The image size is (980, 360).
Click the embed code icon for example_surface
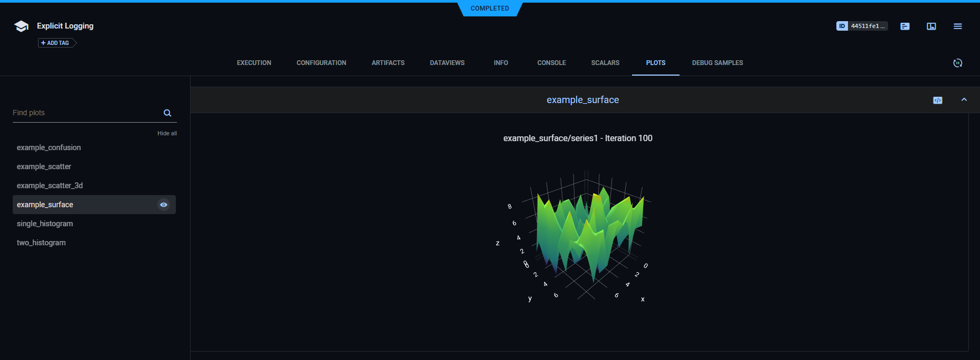pos(937,100)
